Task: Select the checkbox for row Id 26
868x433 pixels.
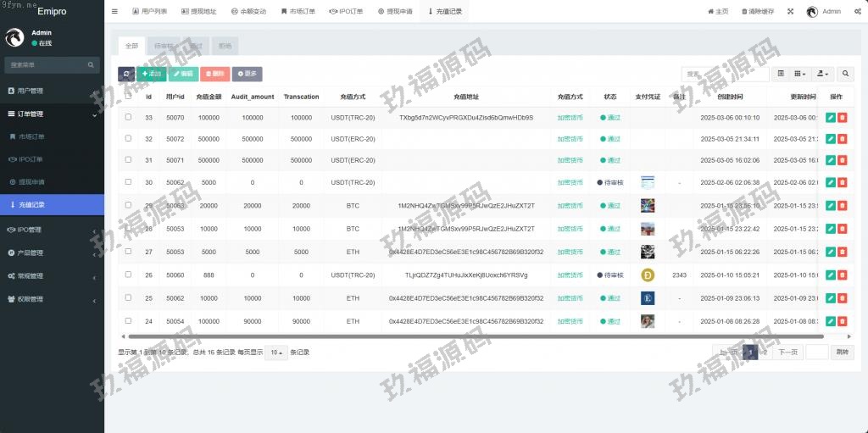Action: tap(129, 275)
